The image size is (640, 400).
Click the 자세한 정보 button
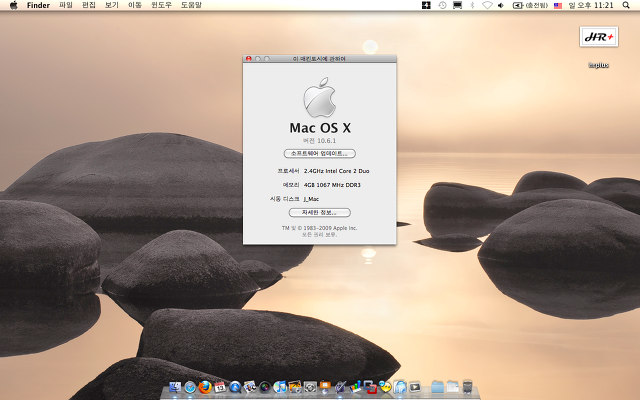pos(320,213)
